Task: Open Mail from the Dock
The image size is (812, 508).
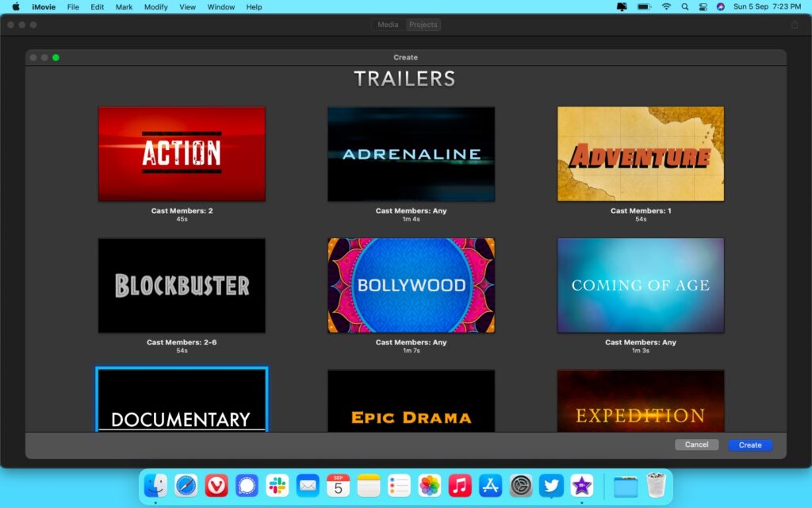Action: pyautogui.click(x=308, y=487)
